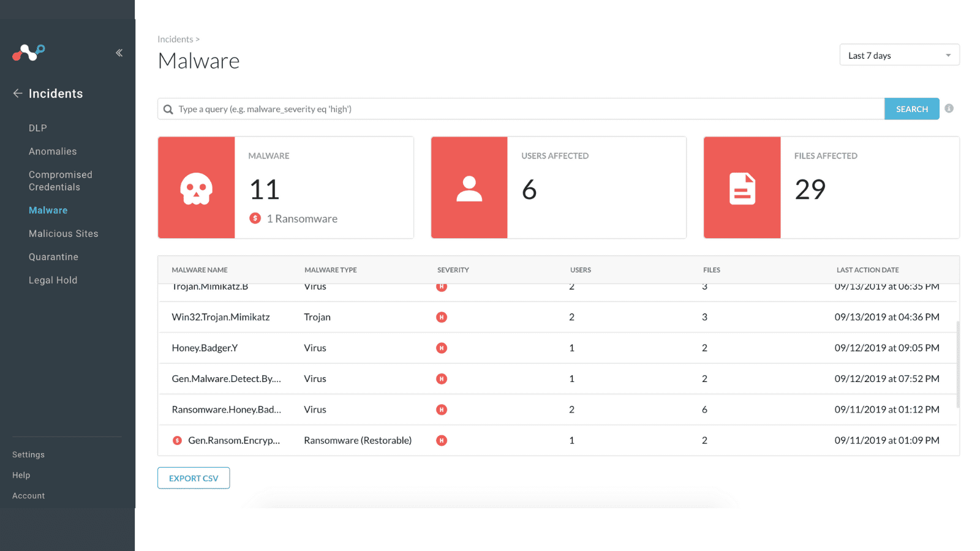Open Anomalies in sidebar

pyautogui.click(x=53, y=151)
